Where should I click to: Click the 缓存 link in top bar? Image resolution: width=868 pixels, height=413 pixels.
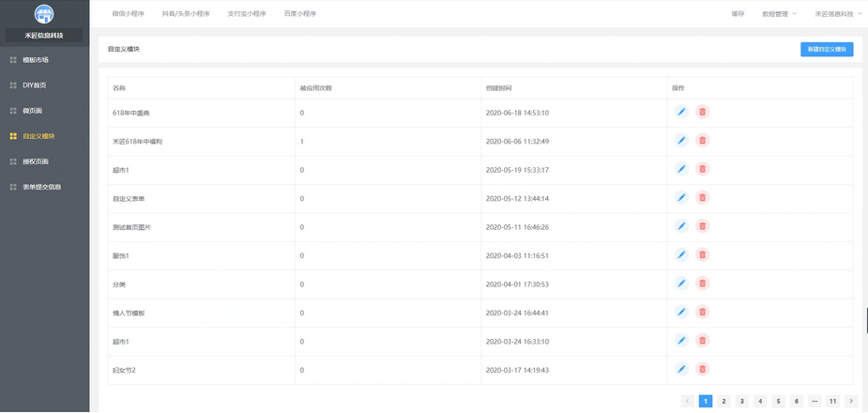tap(738, 14)
